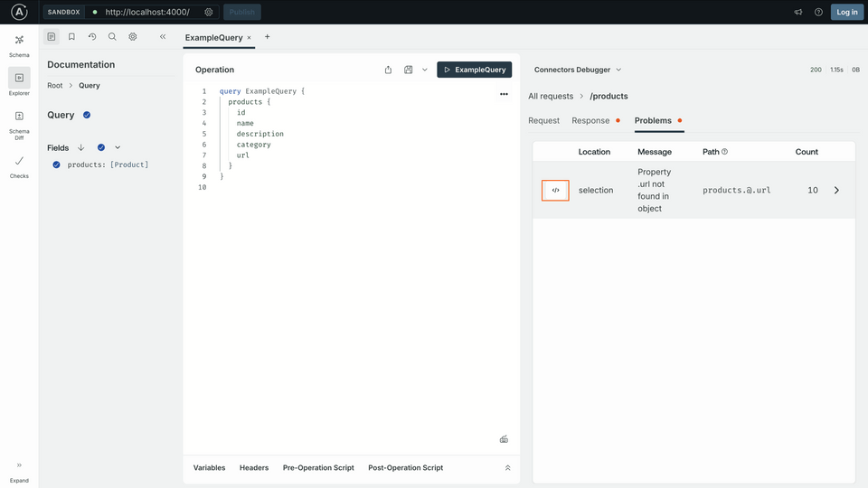
Task: Open the Headers tab
Action: (x=254, y=468)
